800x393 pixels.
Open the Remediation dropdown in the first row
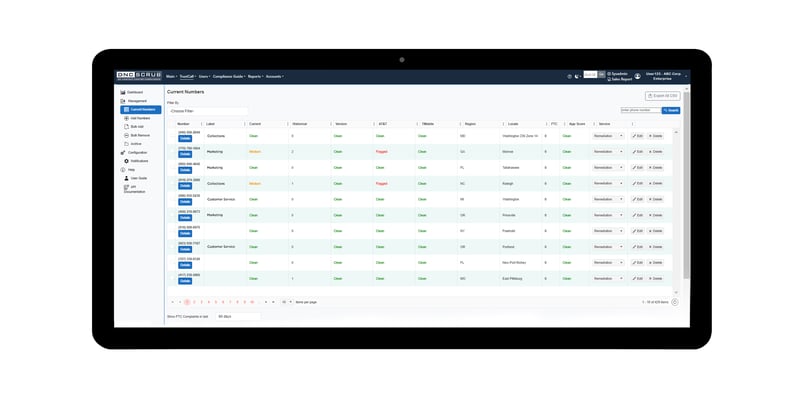pyautogui.click(x=608, y=136)
